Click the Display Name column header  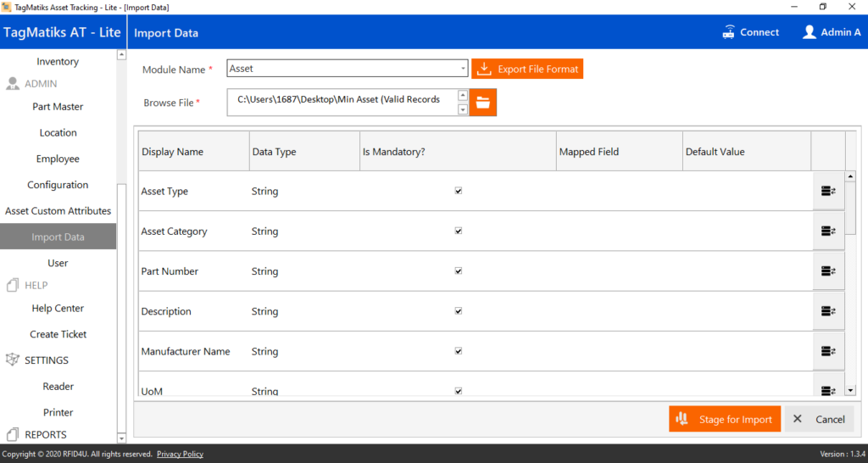pyautogui.click(x=194, y=151)
